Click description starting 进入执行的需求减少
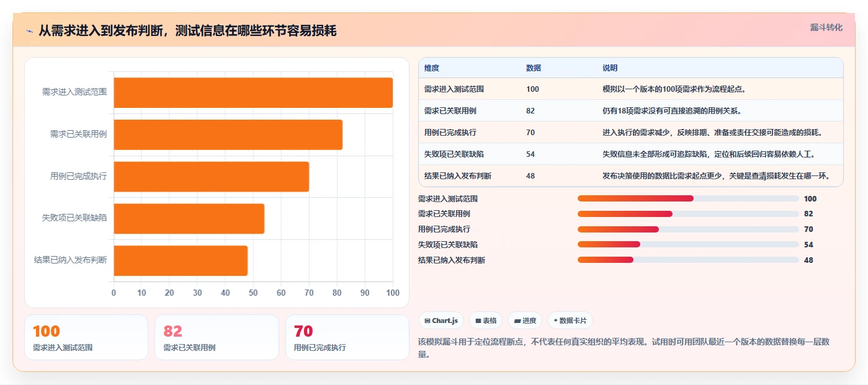 coord(713,133)
